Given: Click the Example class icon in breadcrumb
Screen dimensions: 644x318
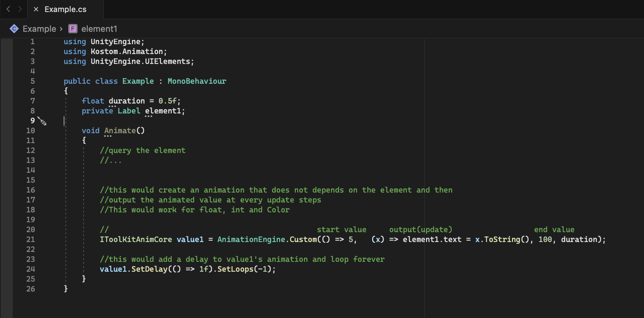Looking at the screenshot, I should click(x=14, y=29).
